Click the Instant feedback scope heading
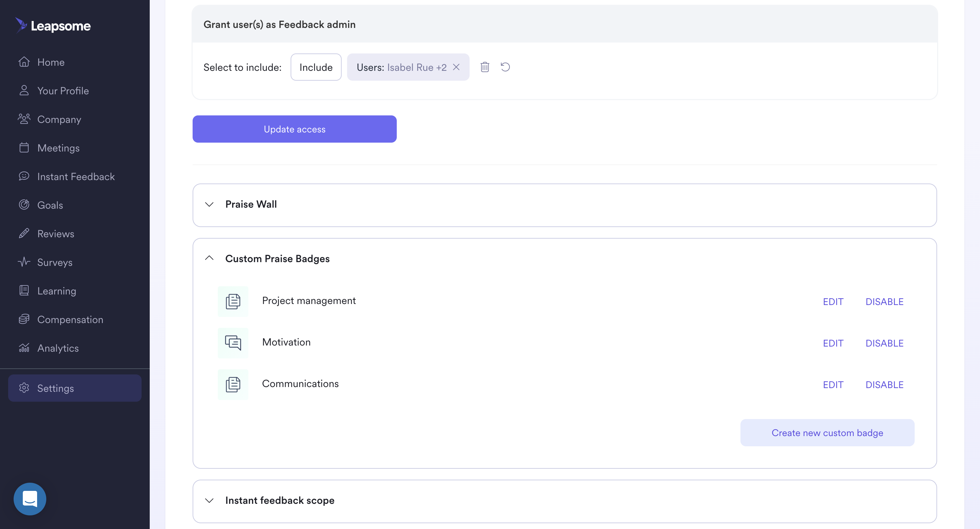The width and height of the screenshot is (980, 529). [280, 500]
